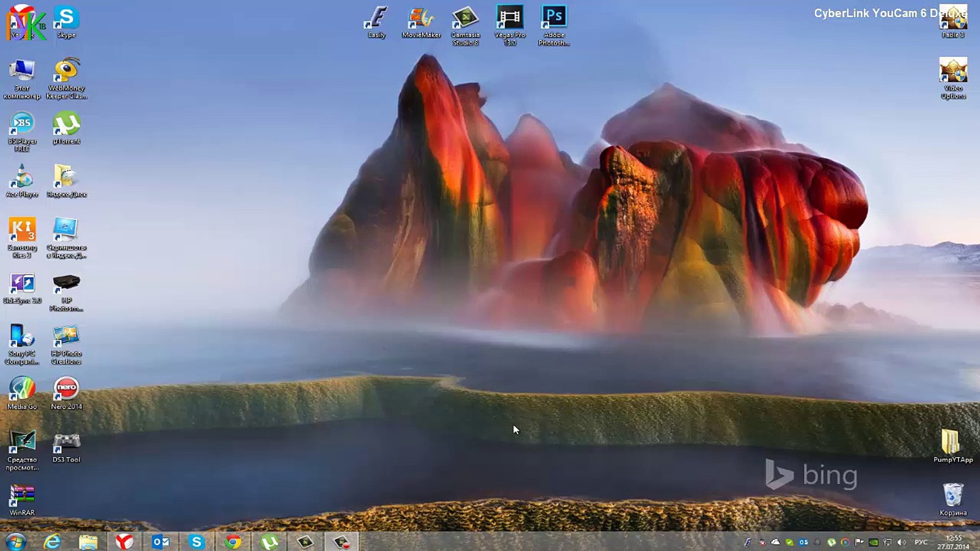Click Easily icon in system tray
Viewport: 980px width, 551px height.
point(748,542)
